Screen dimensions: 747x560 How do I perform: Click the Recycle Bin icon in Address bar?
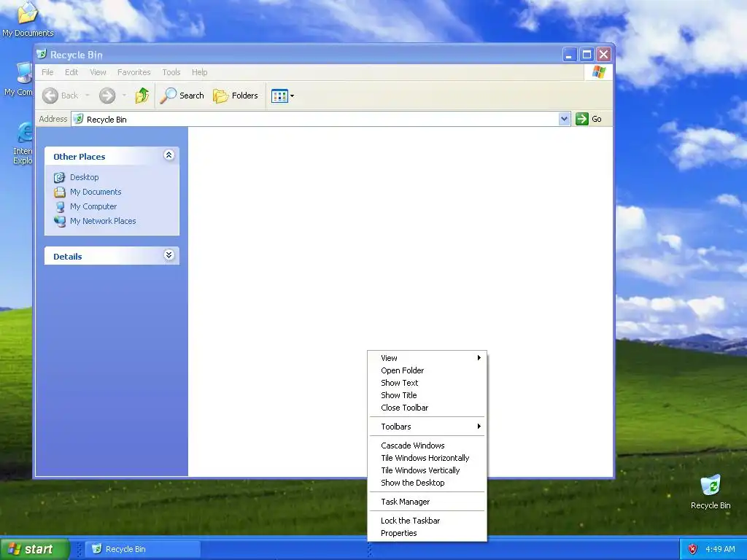(79, 119)
